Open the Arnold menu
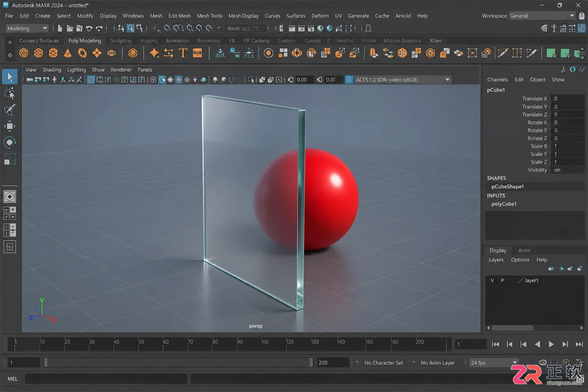Image resolution: width=588 pixels, height=392 pixels. click(403, 16)
